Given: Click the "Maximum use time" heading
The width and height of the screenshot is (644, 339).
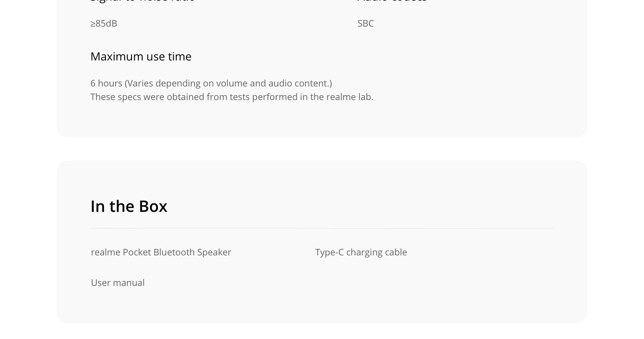Looking at the screenshot, I should tap(141, 56).
